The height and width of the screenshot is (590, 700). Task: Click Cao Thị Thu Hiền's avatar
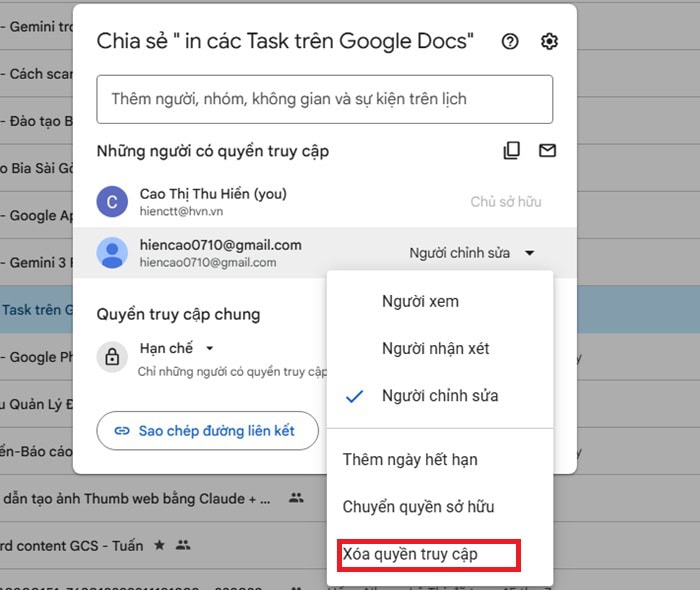pos(112,202)
